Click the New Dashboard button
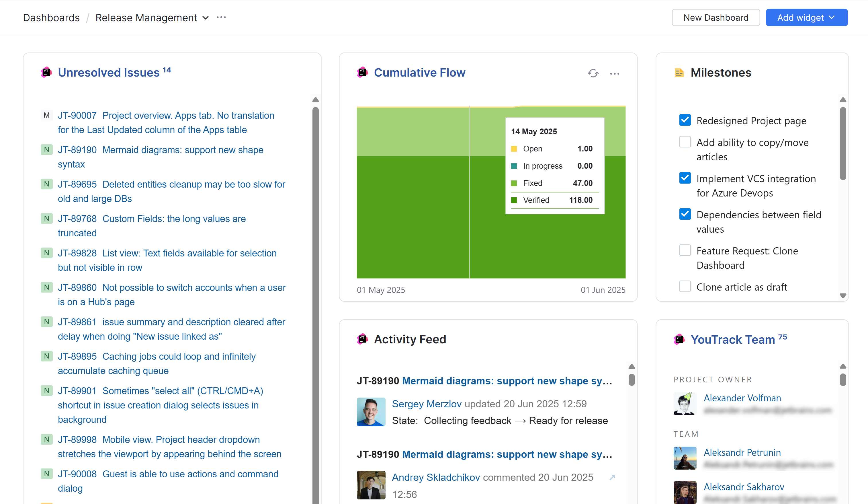868x504 pixels. point(715,17)
